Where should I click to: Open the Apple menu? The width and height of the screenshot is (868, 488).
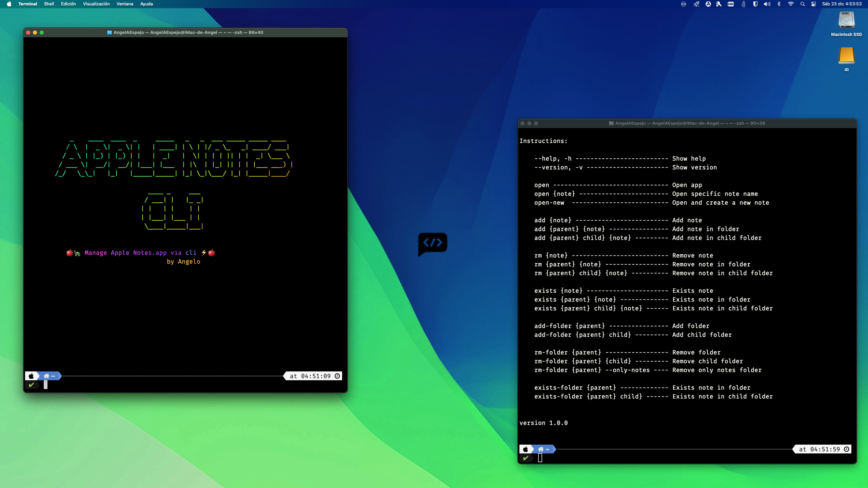pyautogui.click(x=9, y=4)
